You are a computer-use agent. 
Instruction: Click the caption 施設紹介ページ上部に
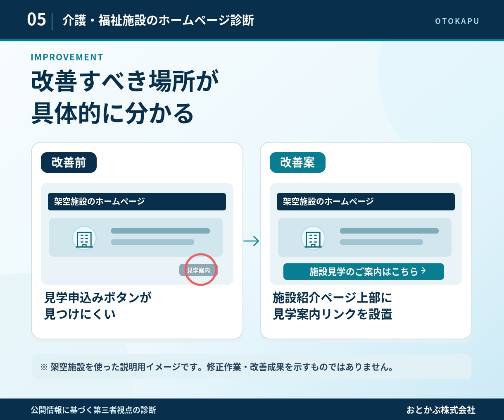(332, 298)
